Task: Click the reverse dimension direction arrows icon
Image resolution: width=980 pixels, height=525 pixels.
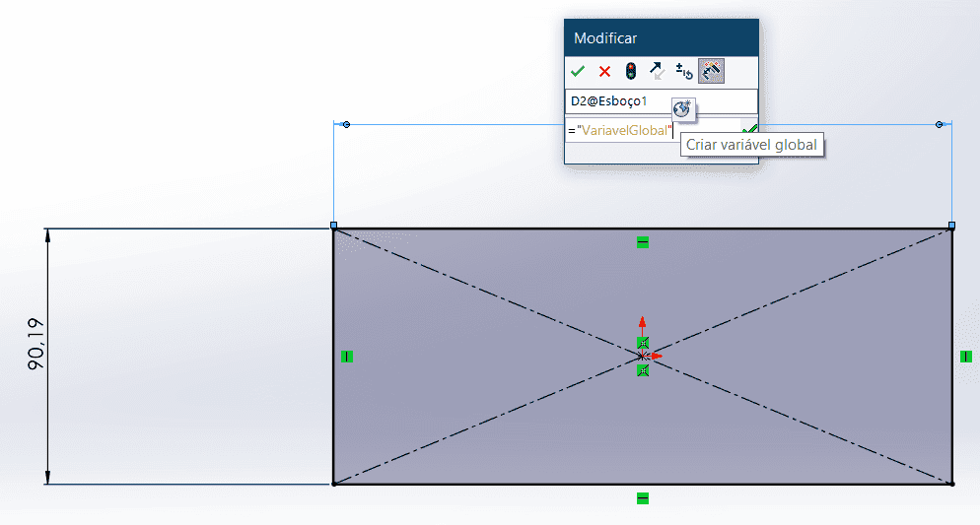Action: click(x=657, y=71)
